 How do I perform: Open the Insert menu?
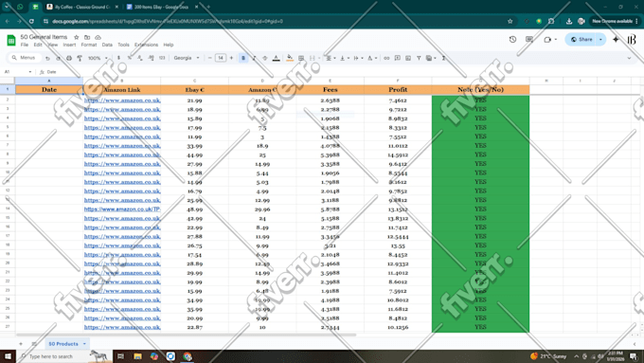pos(69,45)
